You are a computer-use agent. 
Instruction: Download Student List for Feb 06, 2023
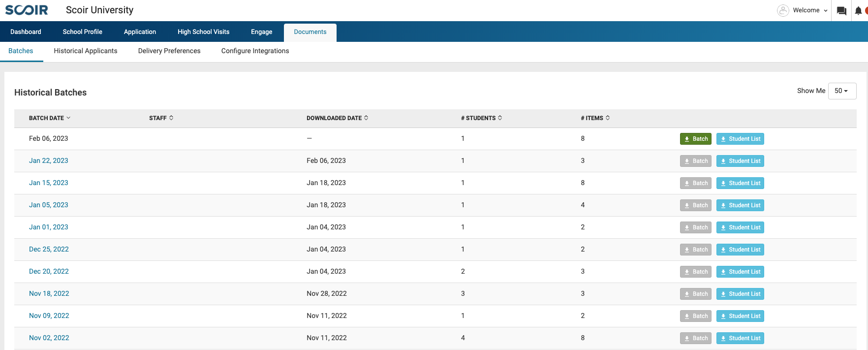click(x=740, y=139)
